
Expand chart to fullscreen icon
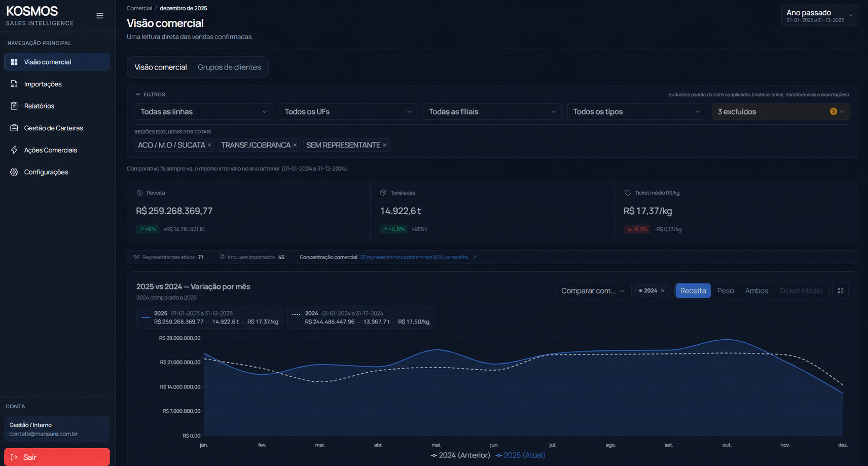pos(841,291)
